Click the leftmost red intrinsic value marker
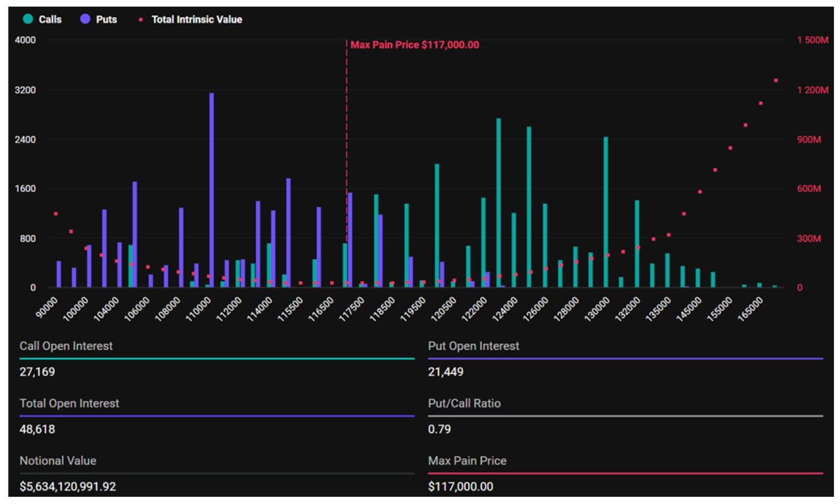 (56, 214)
